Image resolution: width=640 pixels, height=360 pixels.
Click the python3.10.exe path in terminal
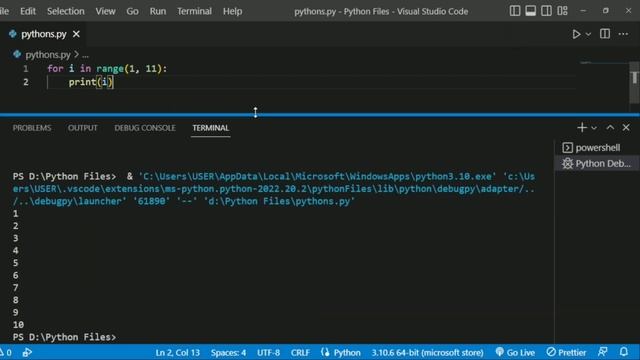pos(318,176)
